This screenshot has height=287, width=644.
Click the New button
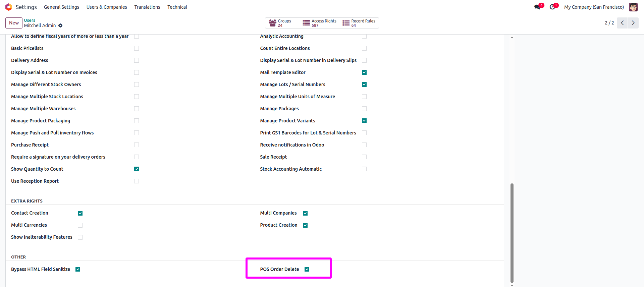[14, 23]
